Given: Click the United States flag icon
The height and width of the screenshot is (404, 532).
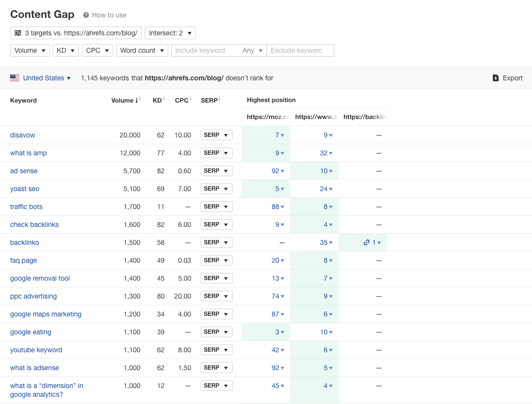Looking at the screenshot, I should tap(15, 78).
